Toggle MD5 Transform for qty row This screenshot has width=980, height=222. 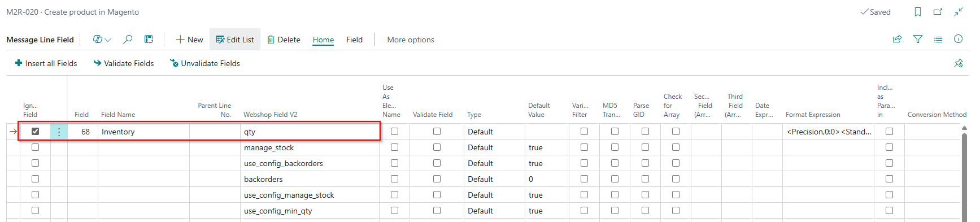pyautogui.click(x=615, y=132)
